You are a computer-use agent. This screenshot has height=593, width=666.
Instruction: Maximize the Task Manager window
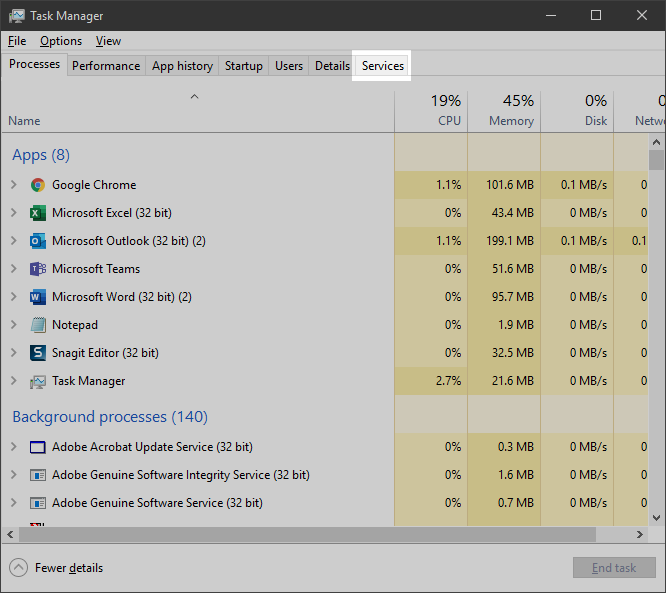(x=596, y=16)
